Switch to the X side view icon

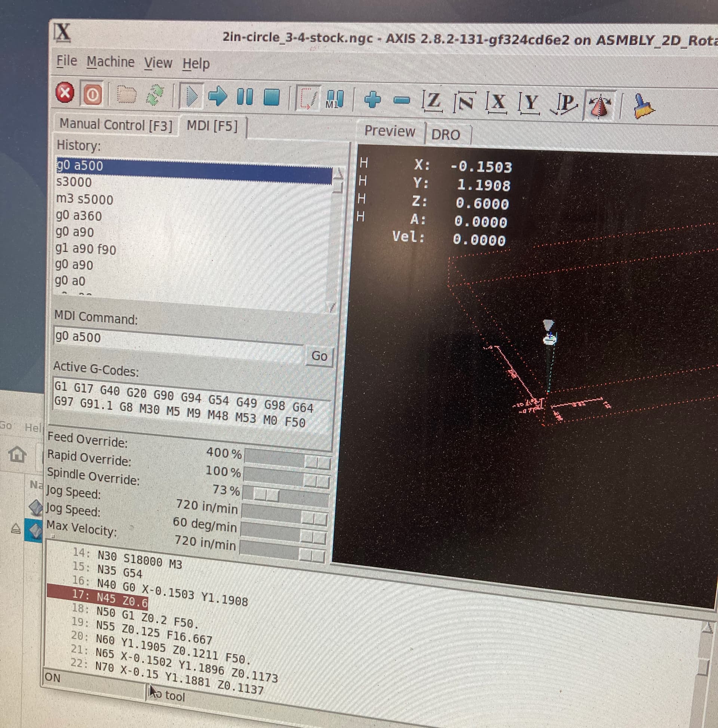pyautogui.click(x=497, y=103)
